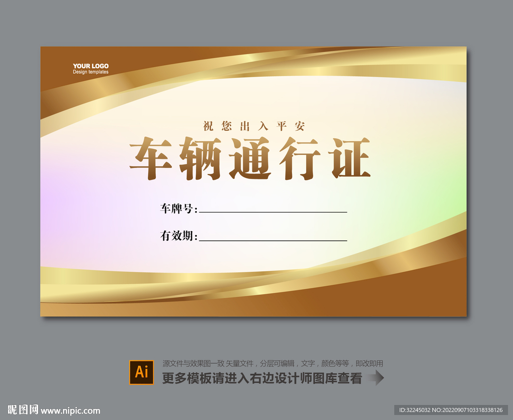
Task: Select the "YOUR LOGO" placeholder
Action: (91, 66)
